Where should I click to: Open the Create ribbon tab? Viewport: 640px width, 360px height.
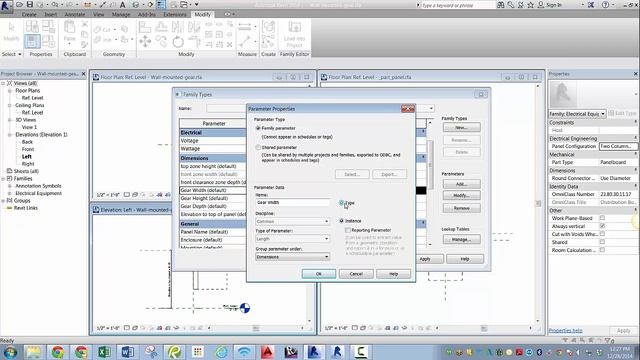[29, 14]
